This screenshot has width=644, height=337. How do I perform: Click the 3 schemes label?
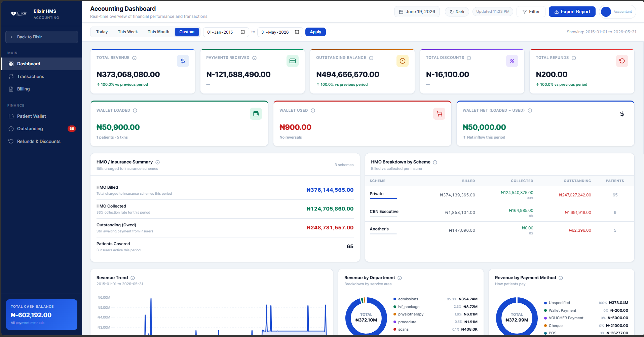(344, 165)
